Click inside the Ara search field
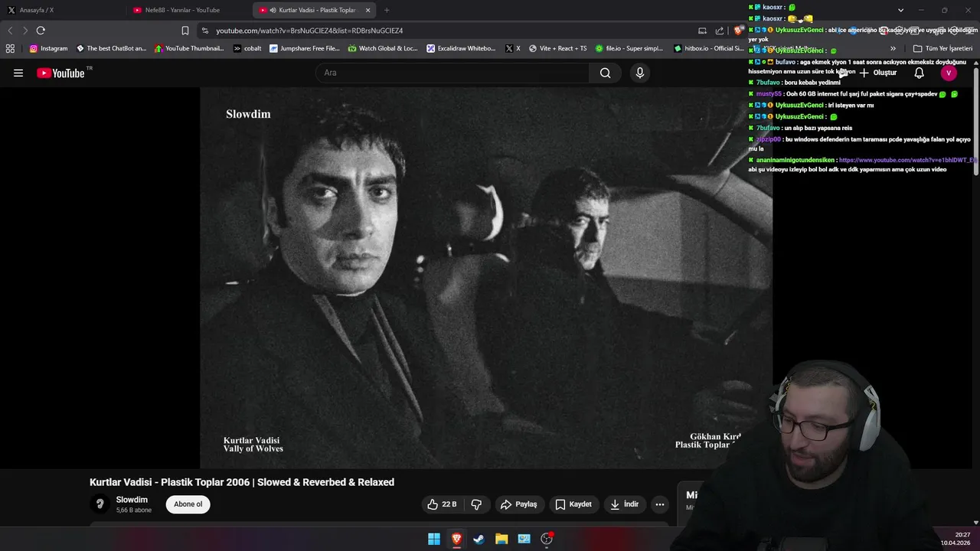The height and width of the screenshot is (551, 980). pos(452,73)
